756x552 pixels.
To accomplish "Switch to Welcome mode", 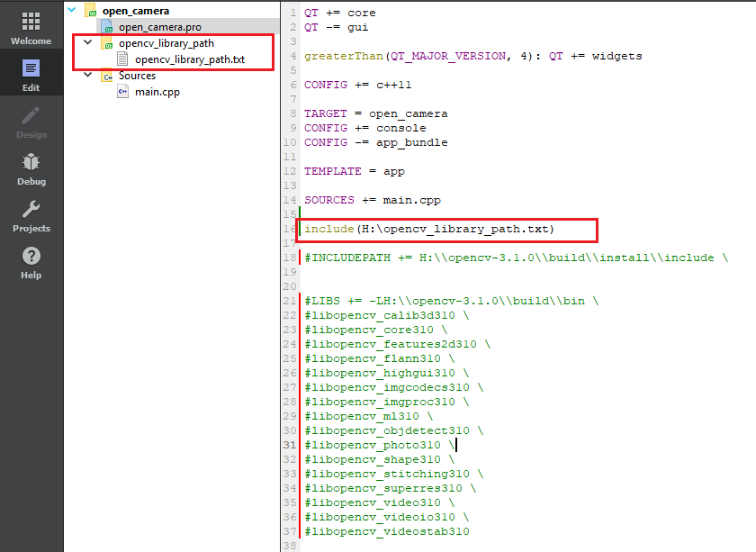I will tap(31, 27).
